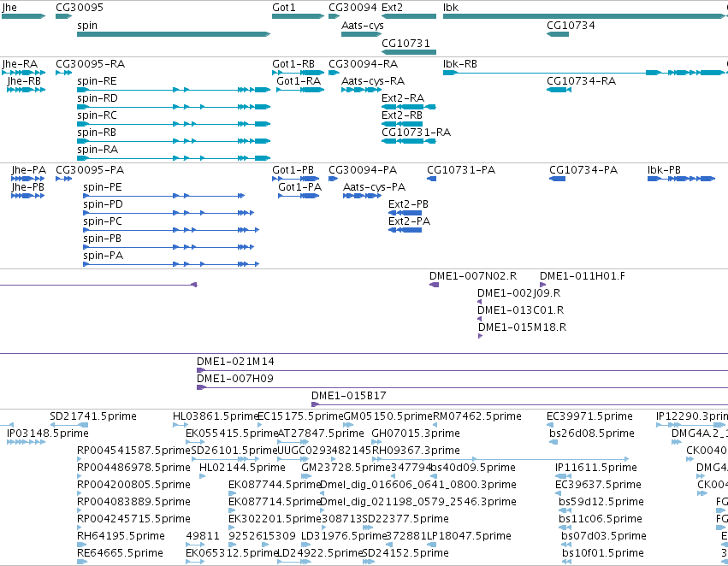Click the spin-PB protein label
Image resolution: width=728 pixels, height=566 pixels.
102,239
